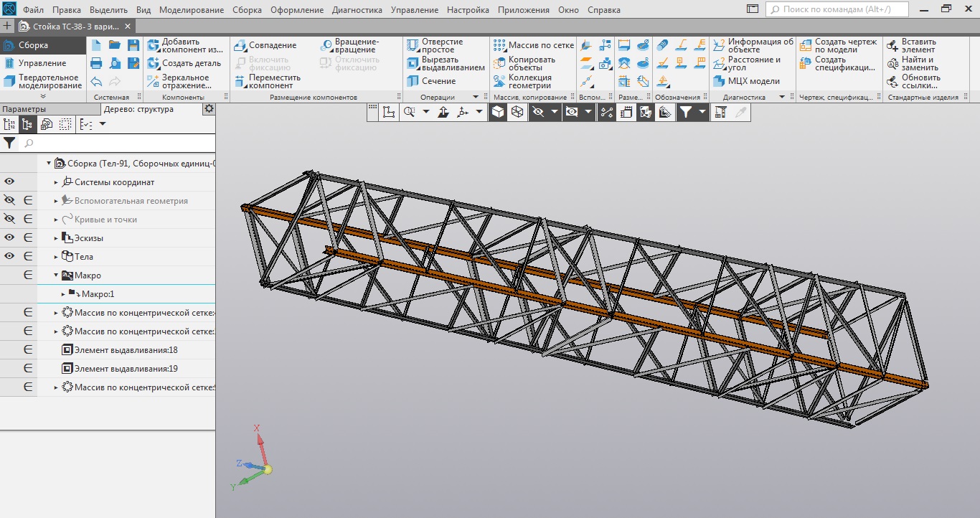Expand the Системы координат tree node
Screen dimensions: 980x518
tap(57, 182)
